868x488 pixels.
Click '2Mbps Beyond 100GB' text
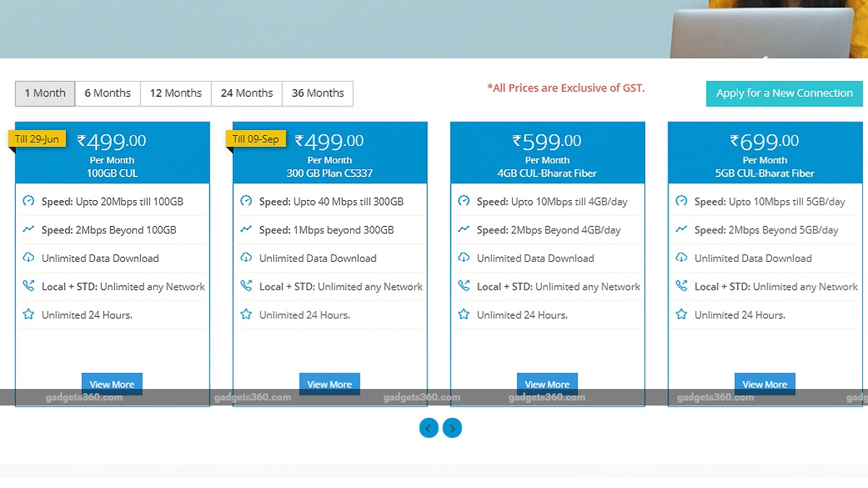126,230
